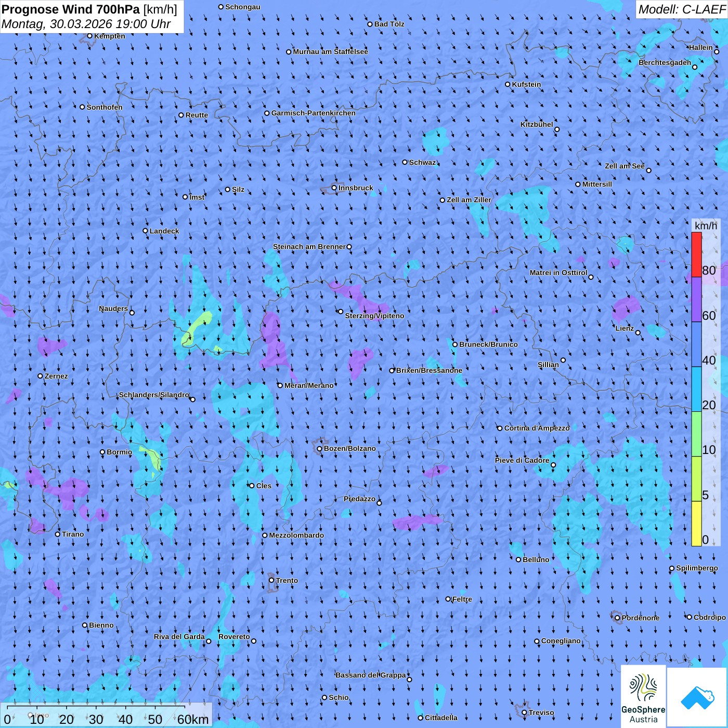The image size is (728, 728).
Task: Click the Innsbruck city label
Action: pos(356,188)
